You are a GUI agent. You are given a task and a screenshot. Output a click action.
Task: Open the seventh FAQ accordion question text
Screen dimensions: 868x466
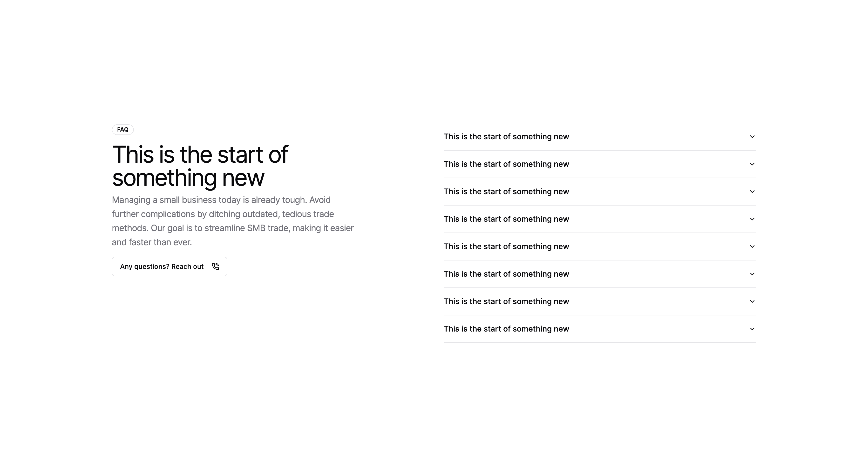506,301
